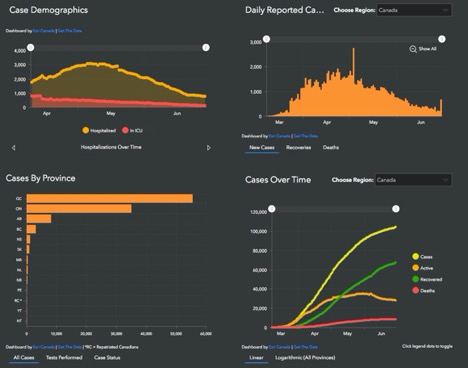Screen dimensions: 468x368
Task: Toggle the Active legend dot
Action: [415, 268]
